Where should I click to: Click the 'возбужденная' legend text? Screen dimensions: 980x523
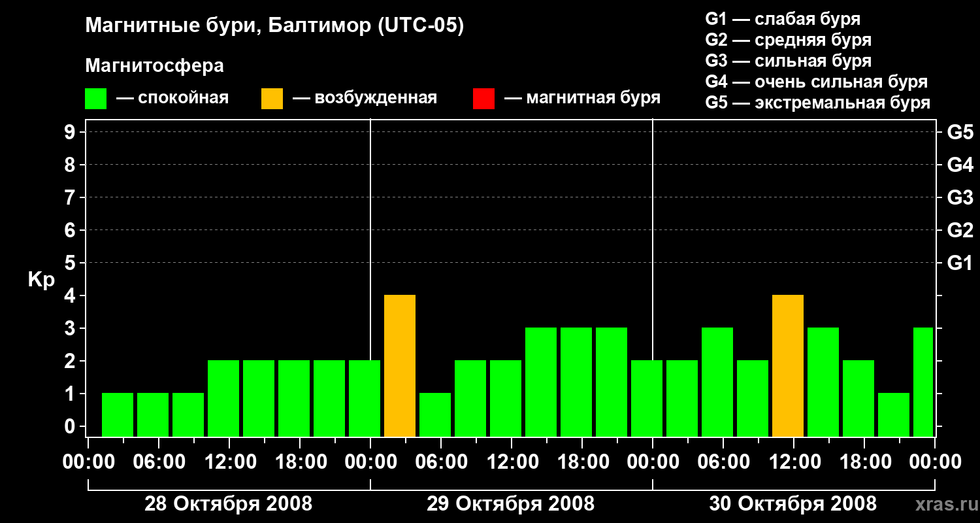pos(376,99)
